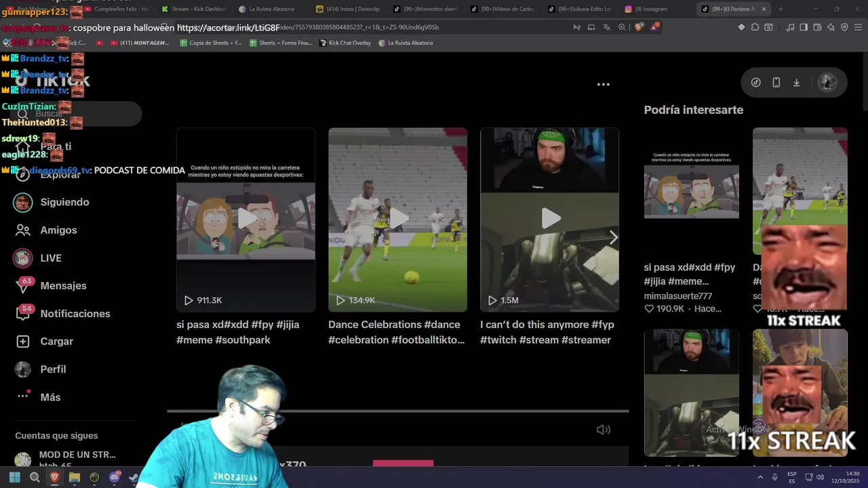The image size is (868, 488).
Task: Show next videos with carousel right arrow
Action: pos(613,237)
